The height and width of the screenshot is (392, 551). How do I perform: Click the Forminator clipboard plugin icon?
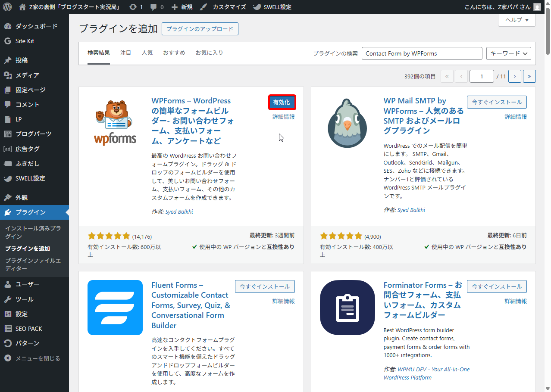click(347, 308)
